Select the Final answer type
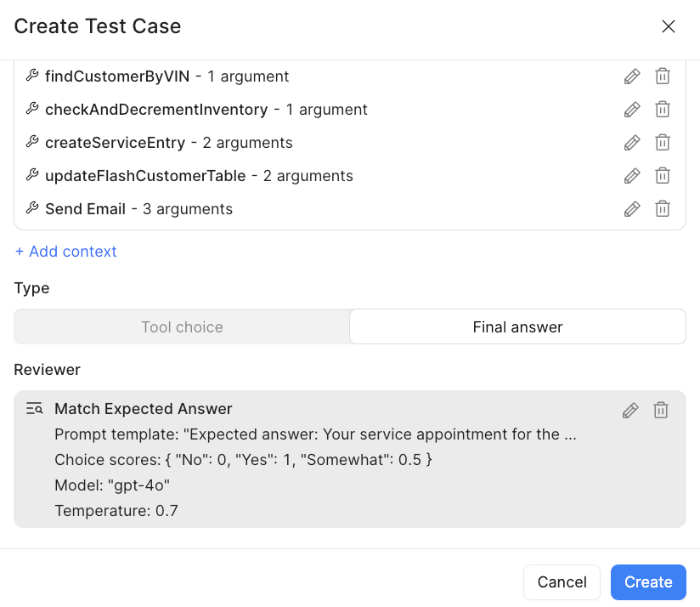 click(517, 327)
